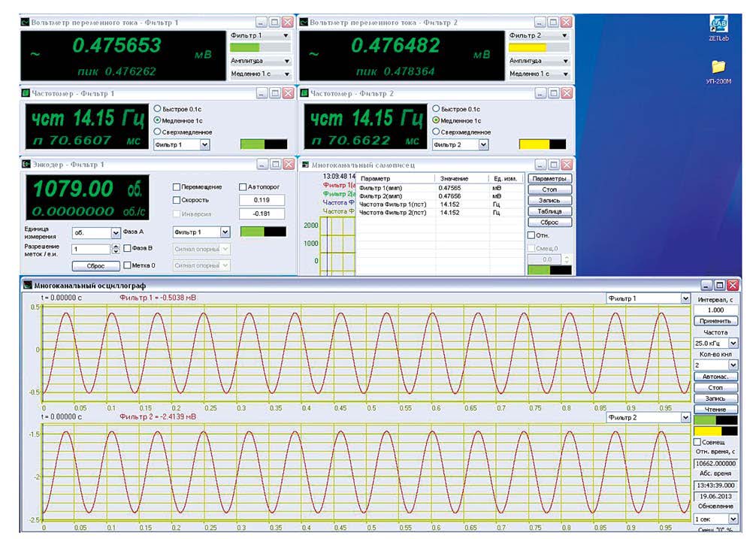Click the Энкодер Фильтр 1 title bar icon
Screen dimensions: 756x539
click(x=26, y=164)
